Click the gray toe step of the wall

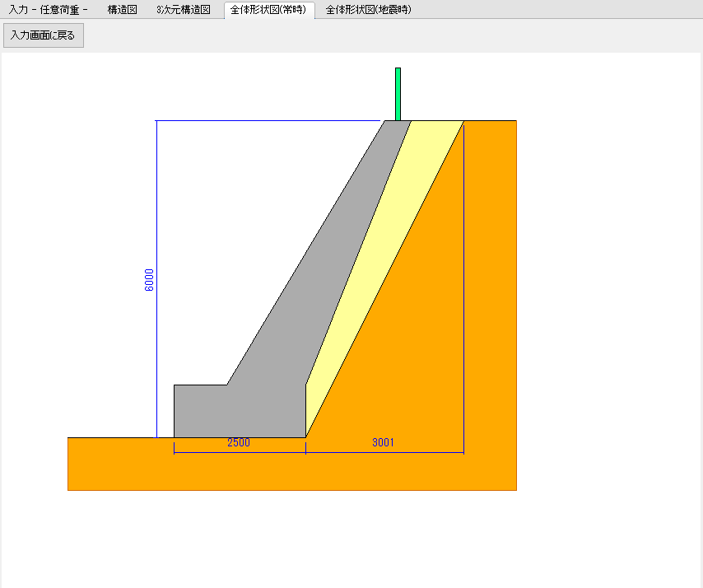[x=198, y=410]
